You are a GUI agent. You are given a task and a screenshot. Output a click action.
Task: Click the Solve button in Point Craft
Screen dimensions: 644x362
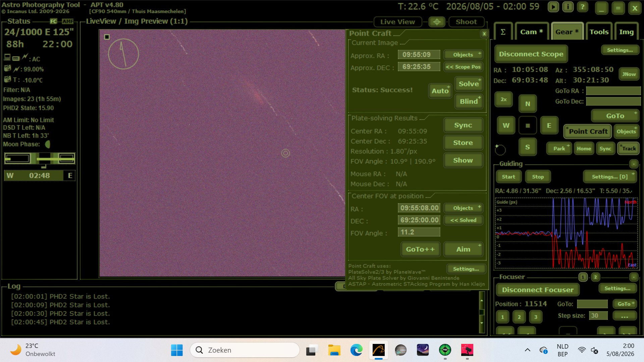tap(469, 84)
